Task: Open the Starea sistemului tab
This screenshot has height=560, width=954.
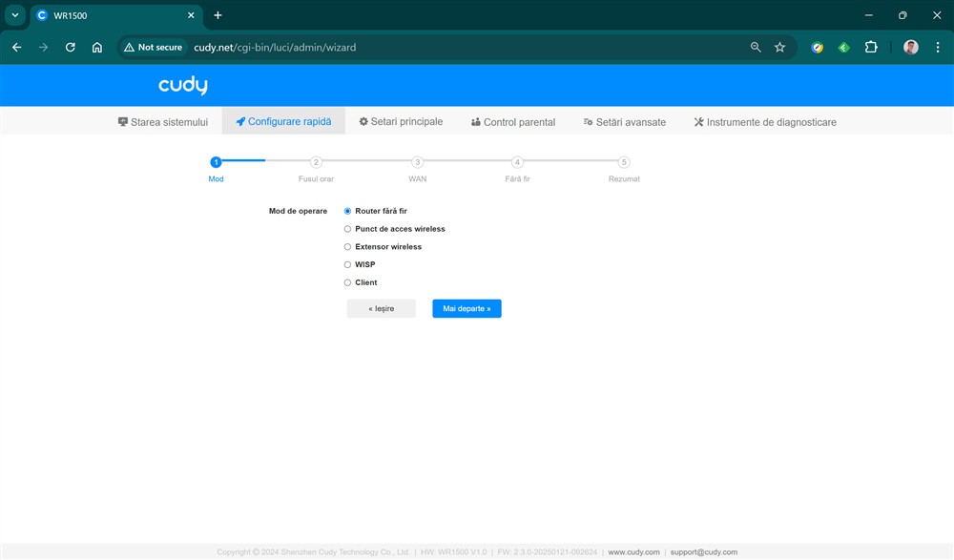Action: [162, 122]
